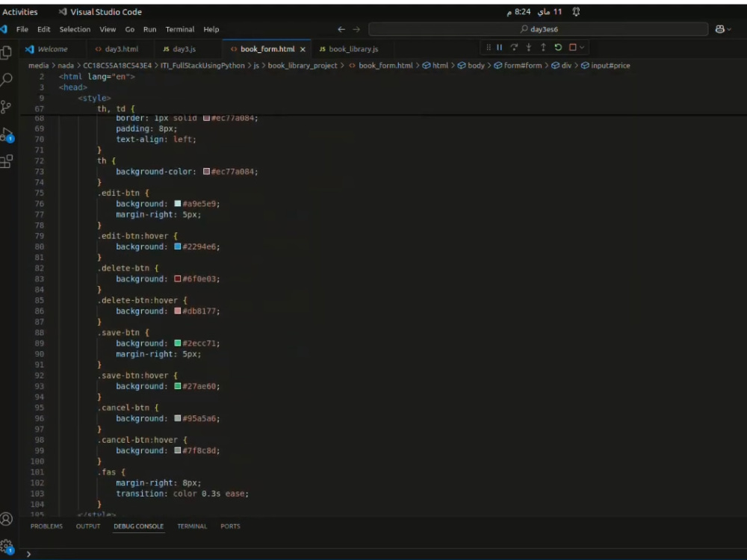Open the DEBUG CONSOLE panel tab
Screen dimensions: 747x560
[139, 526]
